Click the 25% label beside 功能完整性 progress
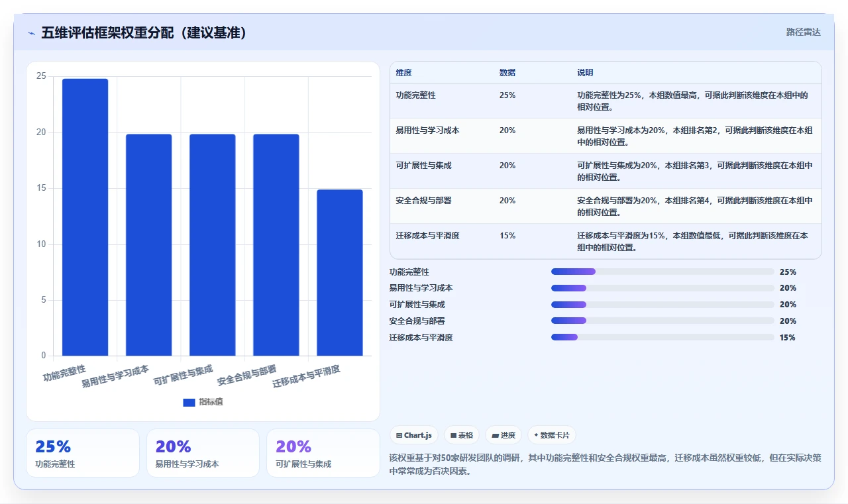Screen dimensions: 848x504 (x=788, y=272)
